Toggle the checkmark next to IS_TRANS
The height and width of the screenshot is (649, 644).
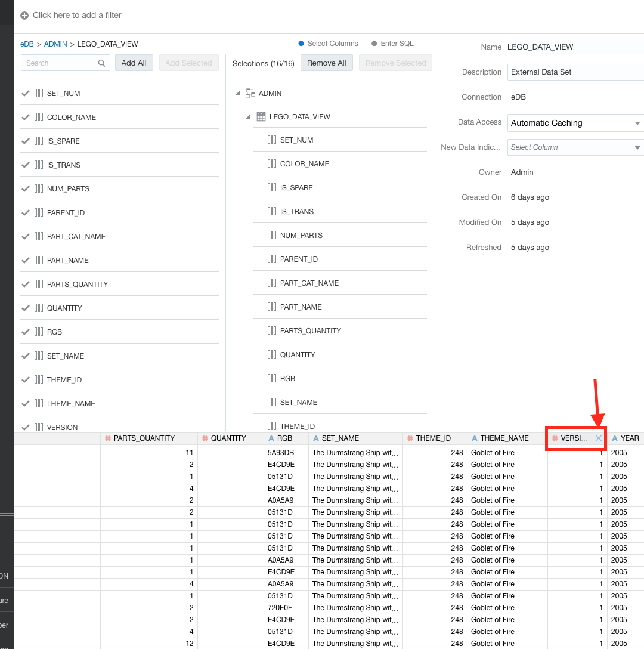click(26, 165)
